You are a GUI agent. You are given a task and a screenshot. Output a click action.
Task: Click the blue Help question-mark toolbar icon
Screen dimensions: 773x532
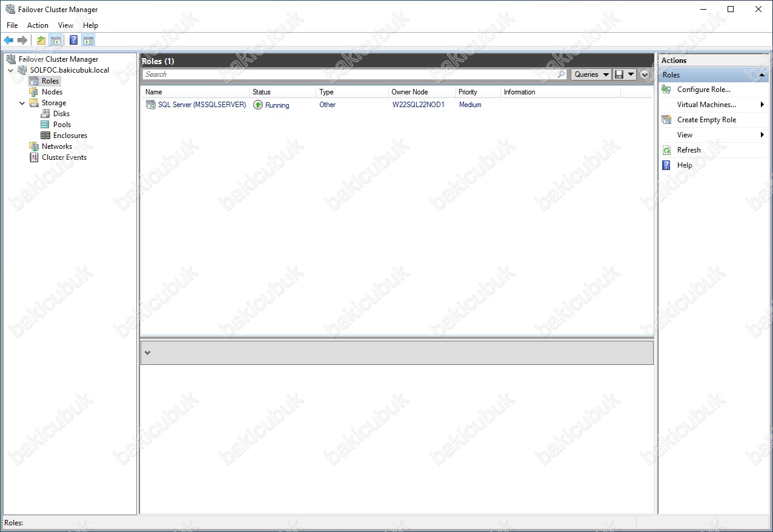tap(73, 41)
